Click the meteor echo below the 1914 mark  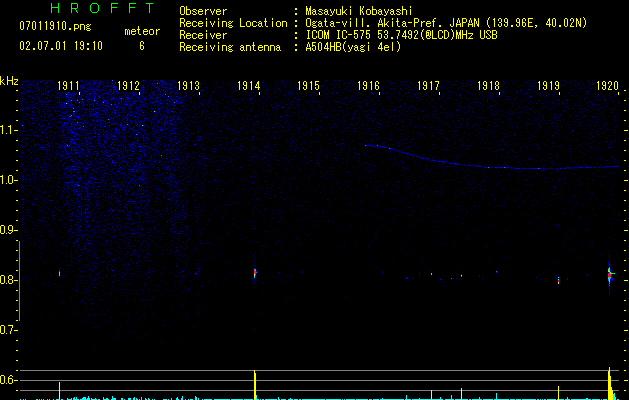click(x=255, y=273)
